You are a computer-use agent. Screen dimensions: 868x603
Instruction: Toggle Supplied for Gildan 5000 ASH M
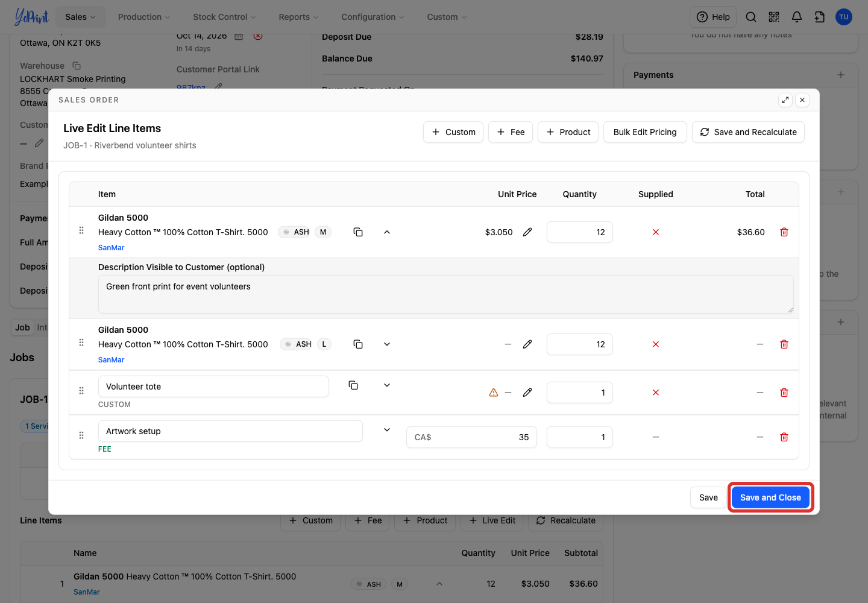point(656,232)
